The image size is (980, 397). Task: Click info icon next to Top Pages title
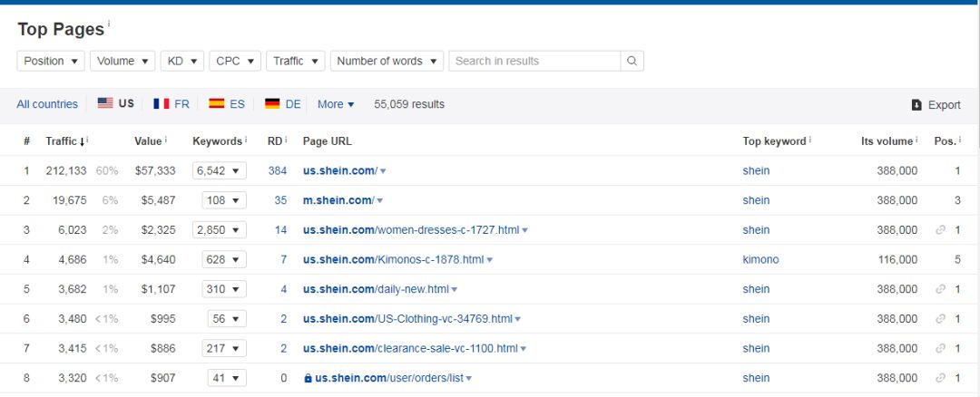point(109,24)
